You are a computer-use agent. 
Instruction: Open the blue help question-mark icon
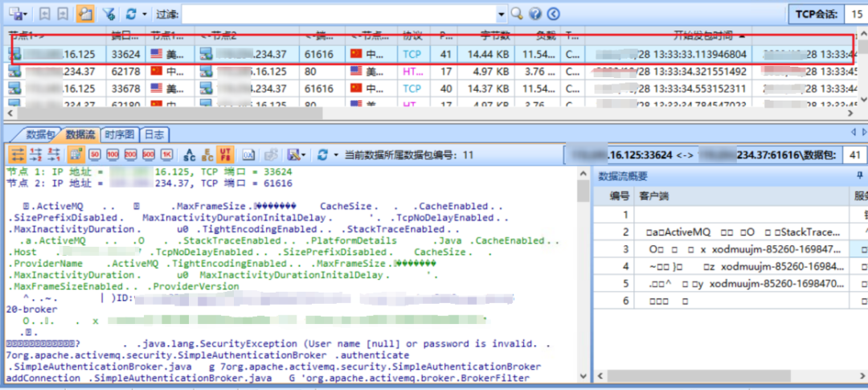(534, 14)
